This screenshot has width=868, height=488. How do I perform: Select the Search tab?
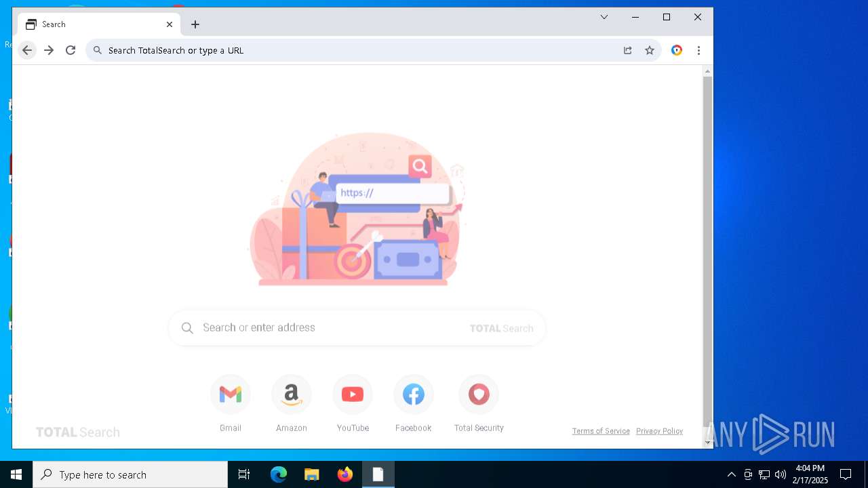click(x=99, y=24)
